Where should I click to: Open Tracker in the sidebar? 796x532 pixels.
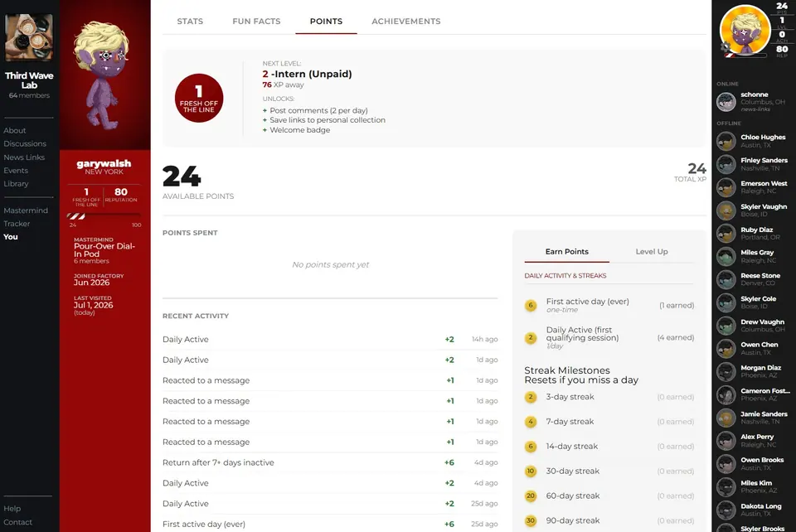pos(17,224)
